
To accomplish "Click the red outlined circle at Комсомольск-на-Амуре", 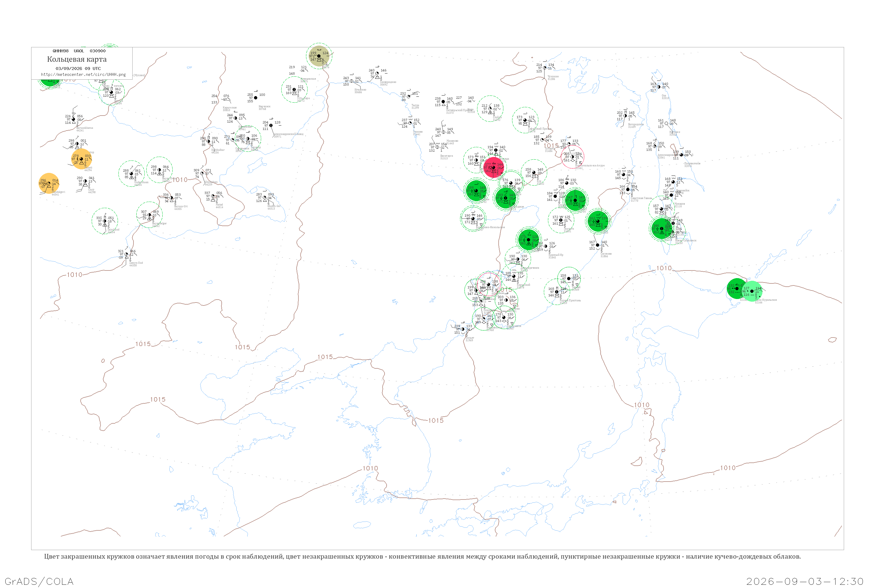I will pyautogui.click(x=572, y=157).
